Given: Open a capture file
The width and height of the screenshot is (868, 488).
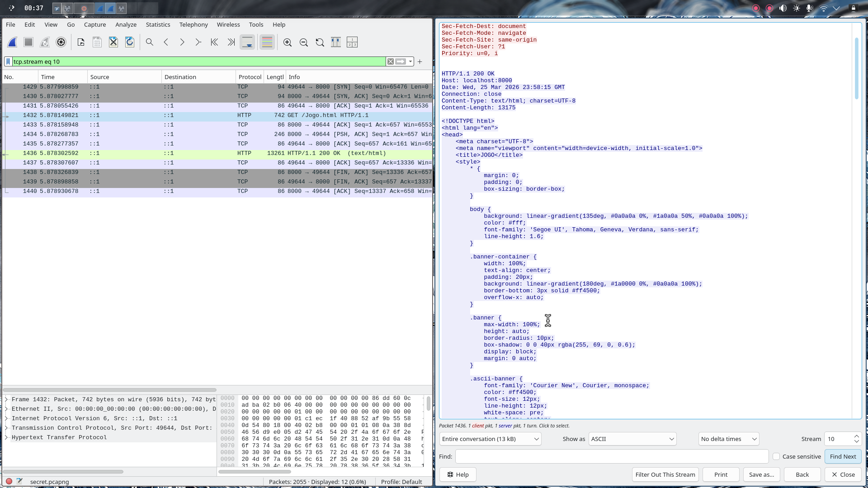Looking at the screenshot, I should 81,42.
